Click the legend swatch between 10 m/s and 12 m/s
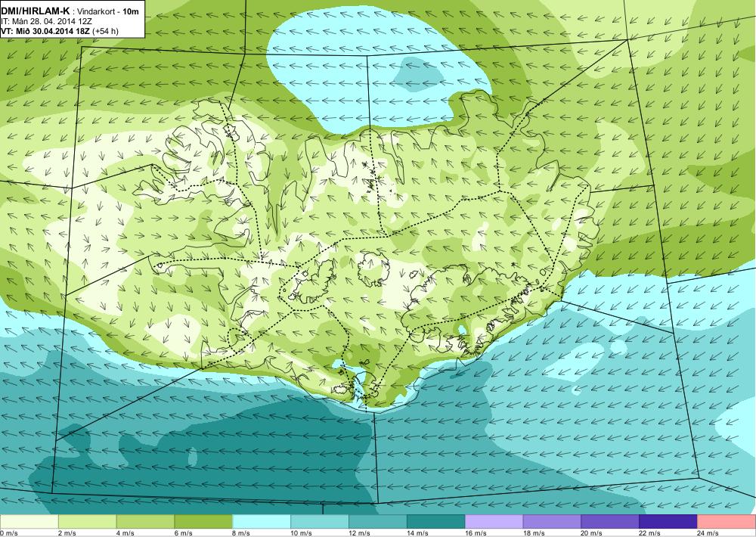The image size is (756, 537). 319,522
